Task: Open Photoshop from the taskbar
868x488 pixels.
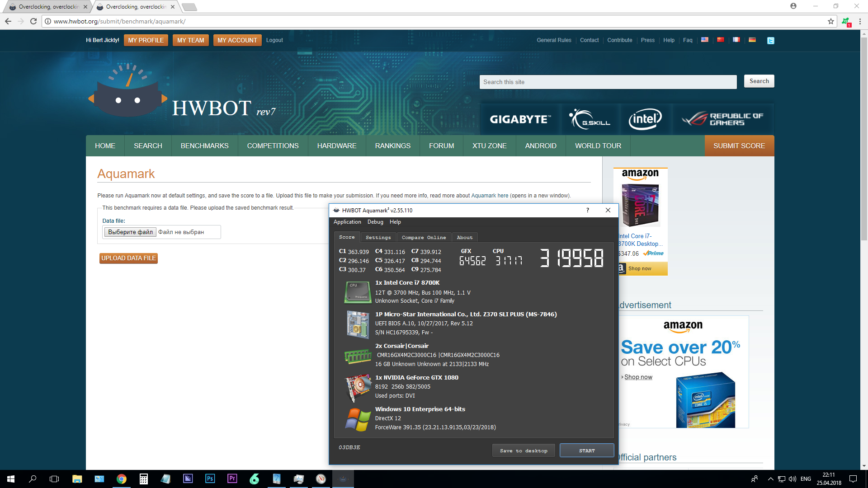Action: [x=210, y=479]
